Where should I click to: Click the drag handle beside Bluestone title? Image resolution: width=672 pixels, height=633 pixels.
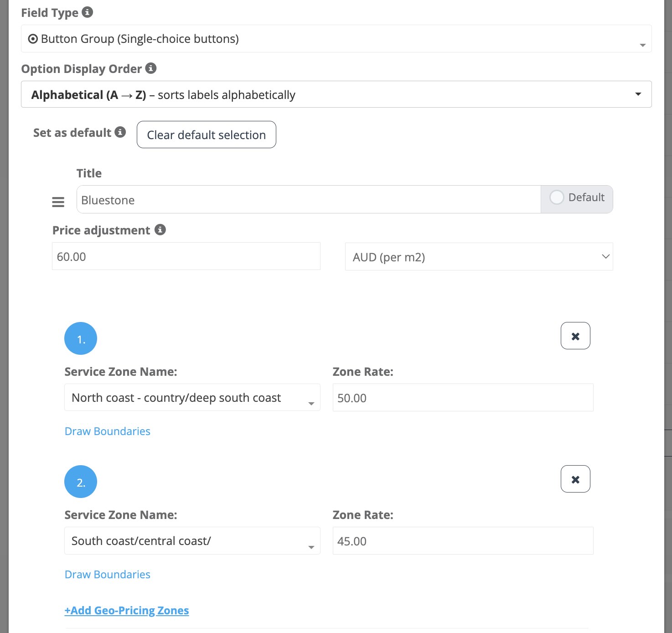[58, 202]
